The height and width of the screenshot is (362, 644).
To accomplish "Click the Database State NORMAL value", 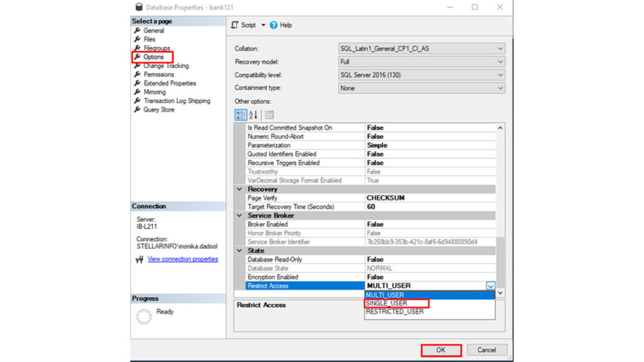I will click(x=379, y=268).
